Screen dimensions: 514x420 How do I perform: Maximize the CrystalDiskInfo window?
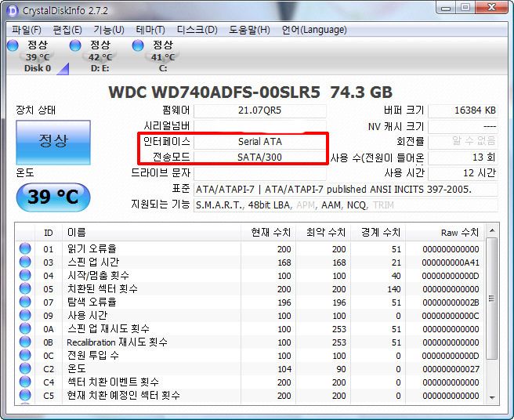pos(465,7)
